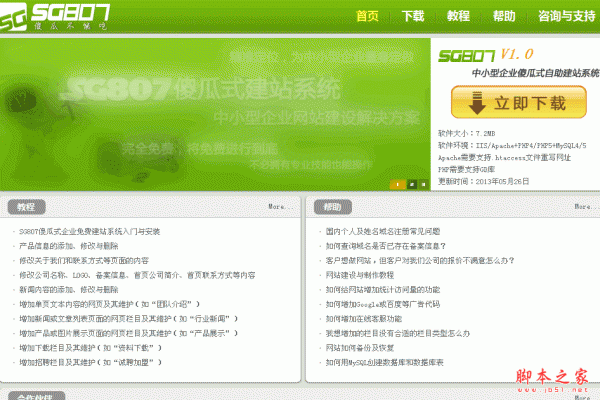Select the second banner slide indicator

pos(412,184)
